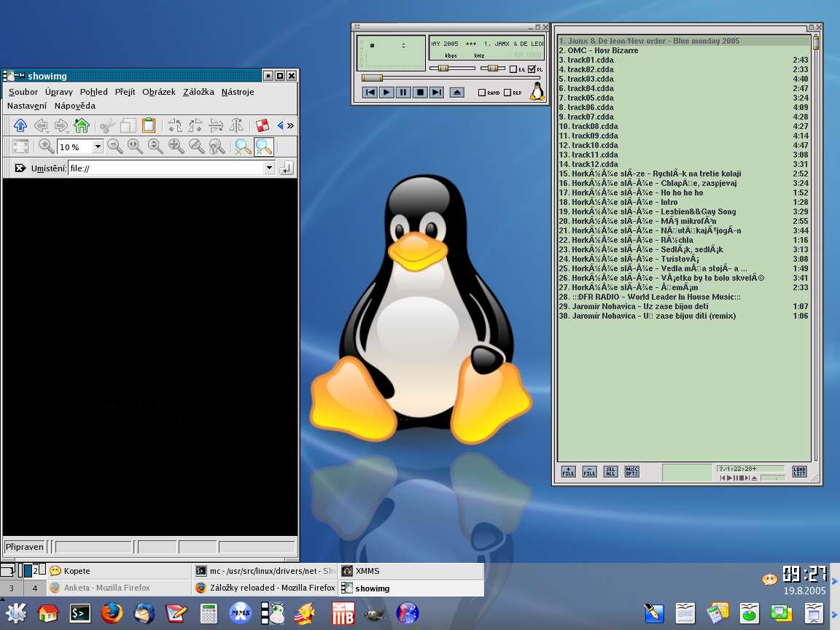The image size is (840, 630).
Task: Click the mirror horizontally icon
Action: click(236, 125)
